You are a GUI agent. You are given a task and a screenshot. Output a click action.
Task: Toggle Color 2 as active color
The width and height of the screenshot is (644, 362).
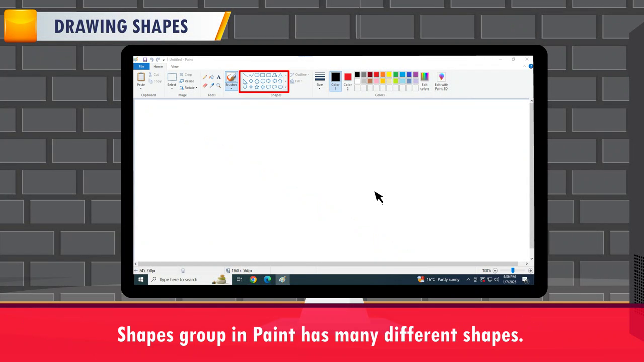coord(348,80)
